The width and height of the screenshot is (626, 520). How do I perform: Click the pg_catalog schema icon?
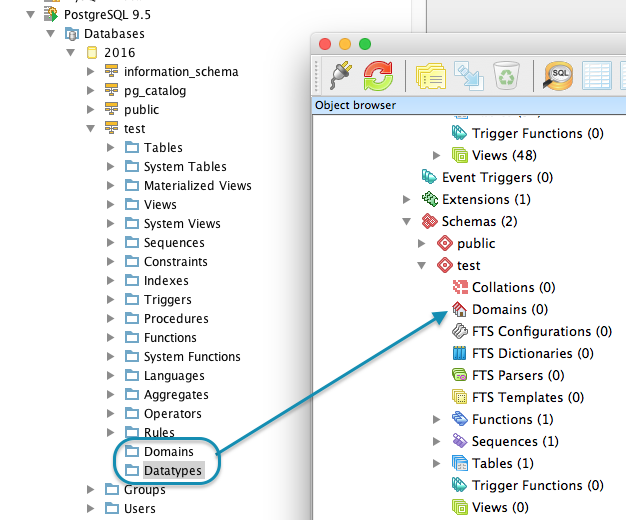pos(111,90)
